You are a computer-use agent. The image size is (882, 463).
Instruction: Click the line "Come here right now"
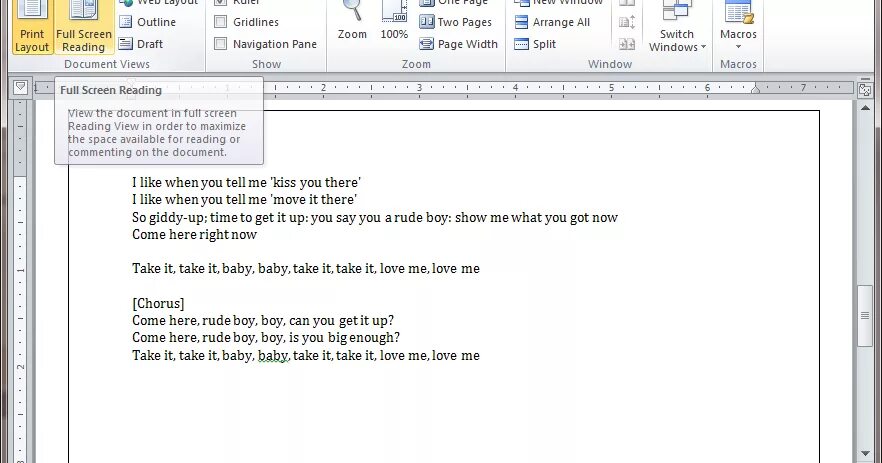[x=195, y=235]
